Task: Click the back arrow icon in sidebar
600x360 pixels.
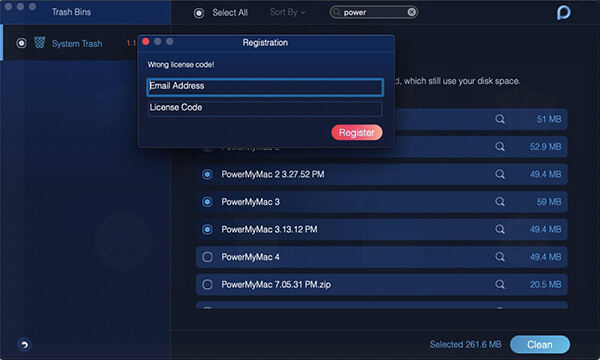Action: point(24,345)
